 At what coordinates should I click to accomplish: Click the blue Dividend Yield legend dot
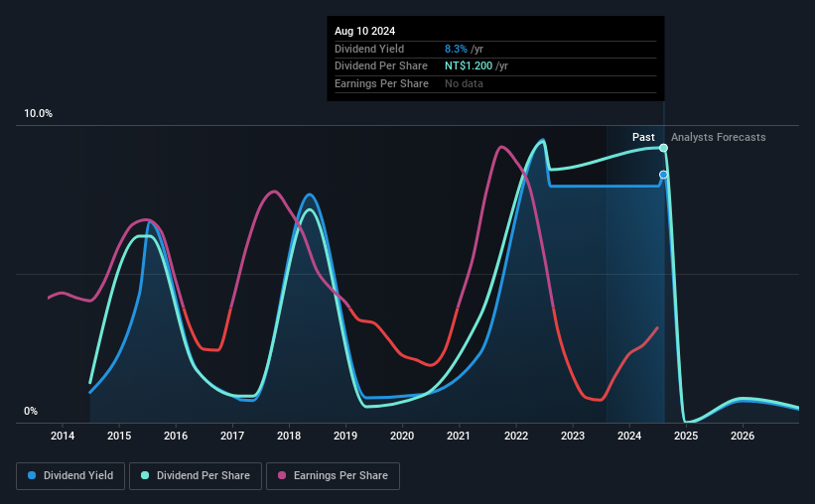coord(32,475)
